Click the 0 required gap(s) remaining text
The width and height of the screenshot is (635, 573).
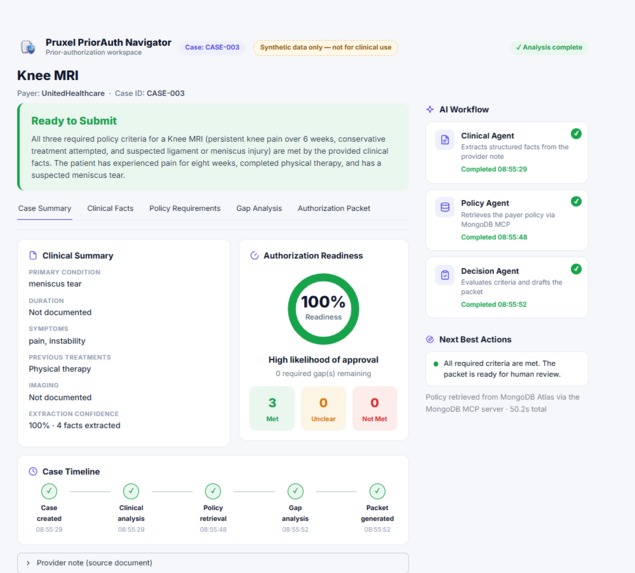pyautogui.click(x=323, y=373)
